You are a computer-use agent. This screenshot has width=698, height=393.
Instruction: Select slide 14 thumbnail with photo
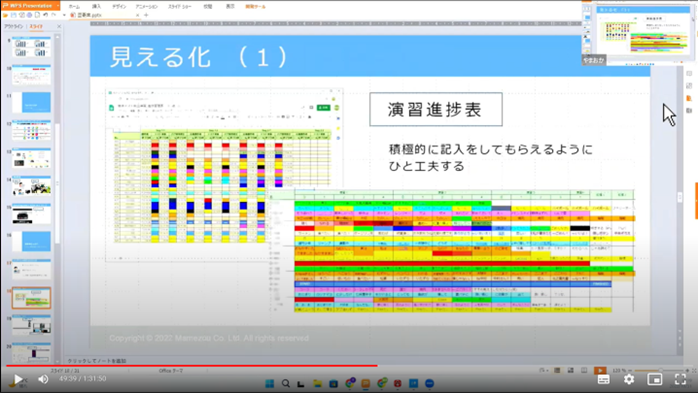[x=31, y=186]
